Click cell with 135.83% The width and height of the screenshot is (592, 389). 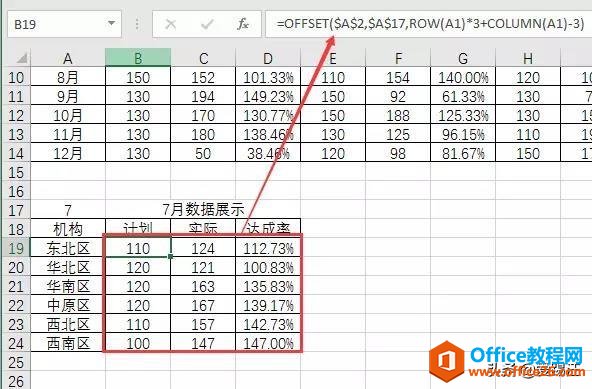[x=268, y=286]
